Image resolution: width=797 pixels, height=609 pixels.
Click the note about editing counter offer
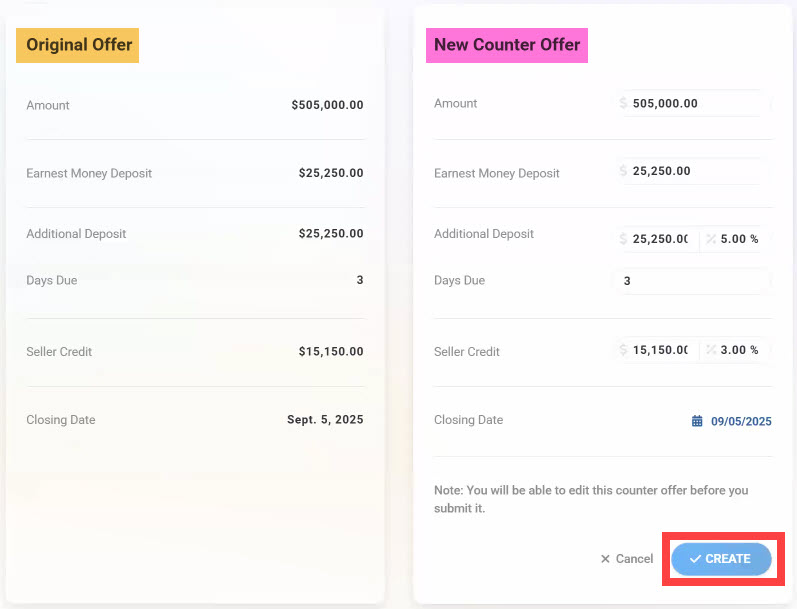click(x=591, y=499)
